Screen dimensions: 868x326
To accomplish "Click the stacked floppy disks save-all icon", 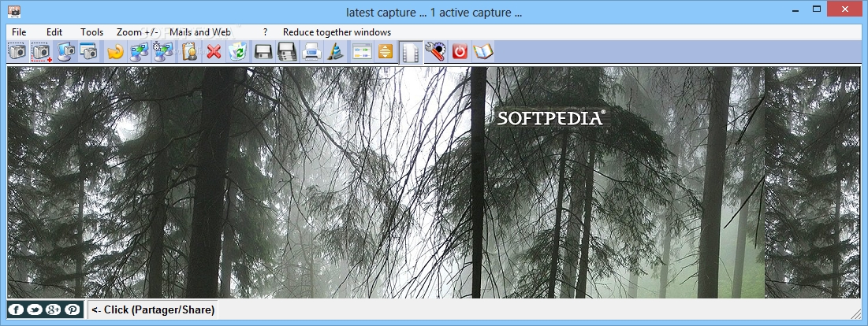I will point(287,52).
